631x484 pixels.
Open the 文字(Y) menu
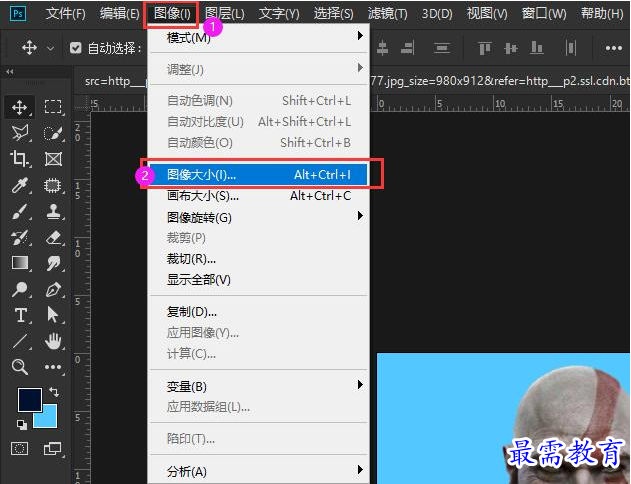coord(279,14)
